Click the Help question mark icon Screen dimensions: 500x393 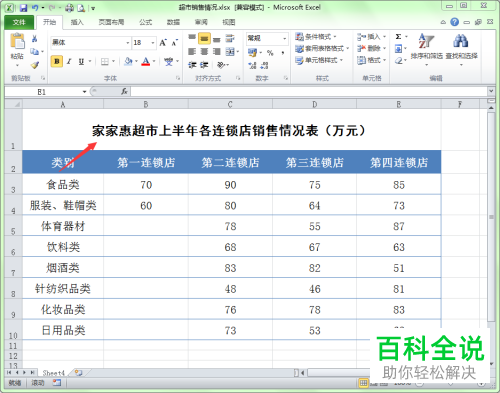pos(454,22)
